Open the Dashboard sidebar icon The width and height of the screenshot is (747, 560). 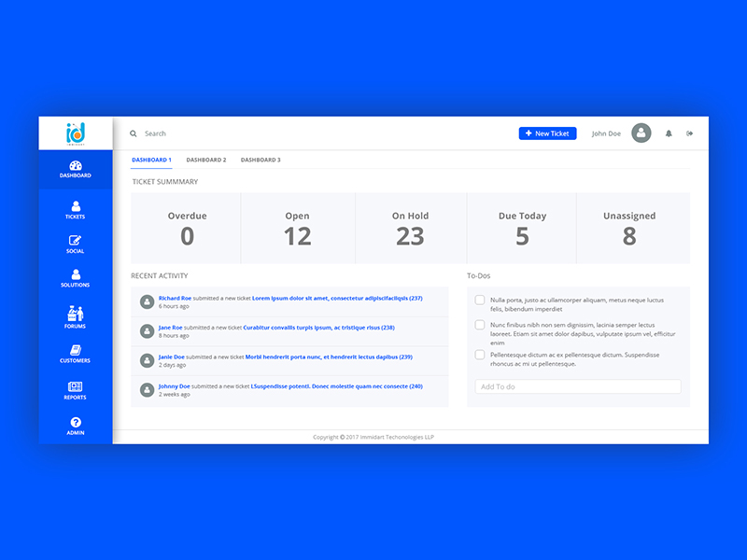click(x=76, y=166)
